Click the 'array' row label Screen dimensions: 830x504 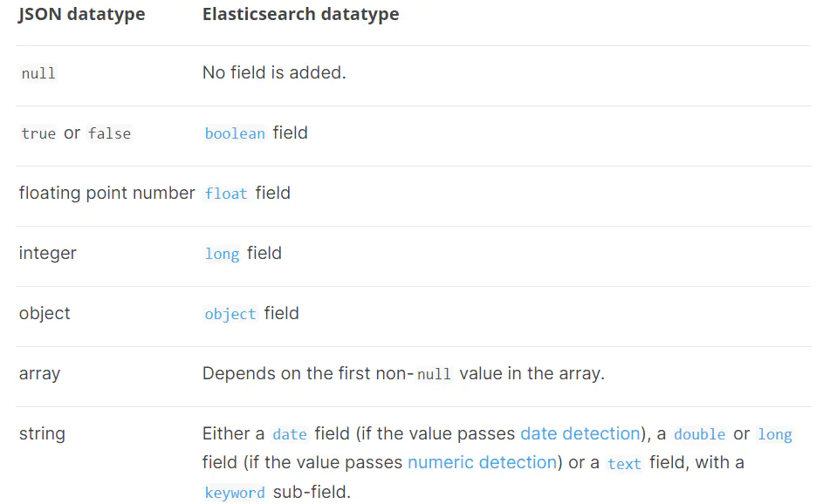(39, 373)
